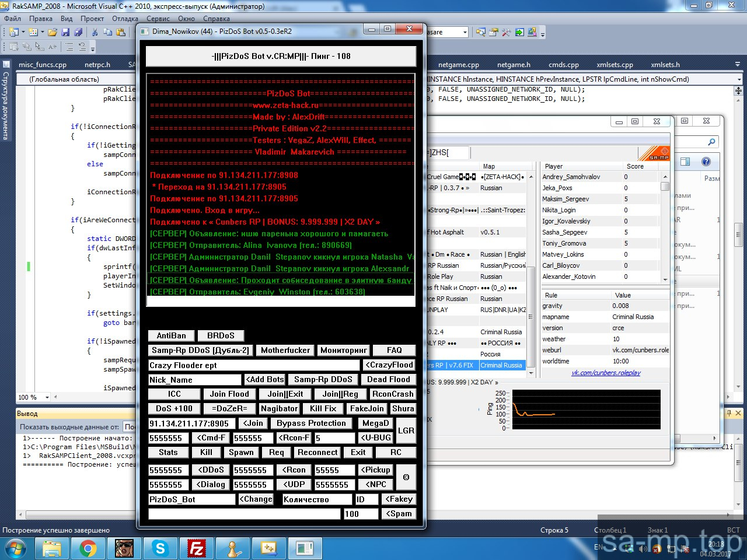This screenshot has width=747, height=560.
Task: Open the vk.com/cunbers.roleplay link
Action: pyautogui.click(x=606, y=373)
